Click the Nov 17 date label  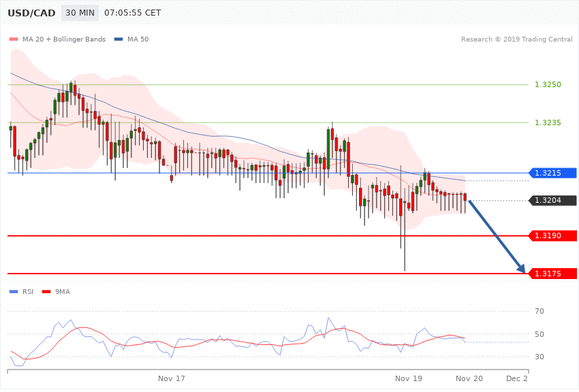[x=172, y=378]
